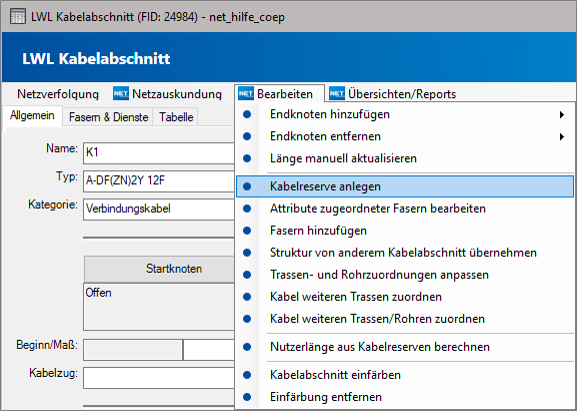Click the Startknoten button
The image size is (577, 411).
click(x=159, y=269)
